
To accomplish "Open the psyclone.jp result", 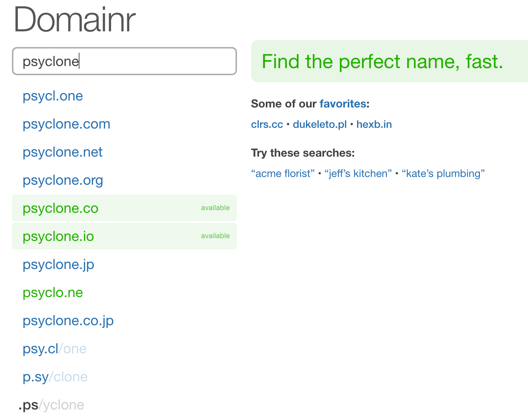I will [x=58, y=264].
